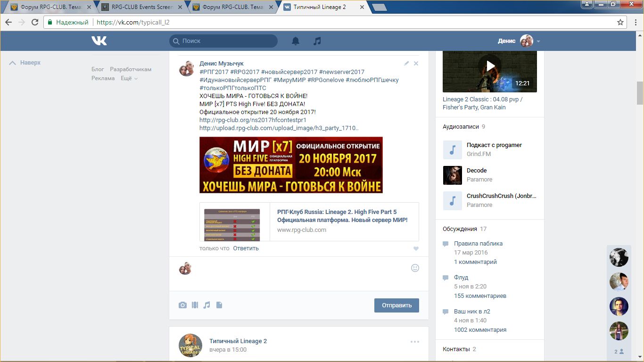Screen dimensions: 644x362
Task: Click the #РПГ2017 hashtag
Action: click(214, 72)
